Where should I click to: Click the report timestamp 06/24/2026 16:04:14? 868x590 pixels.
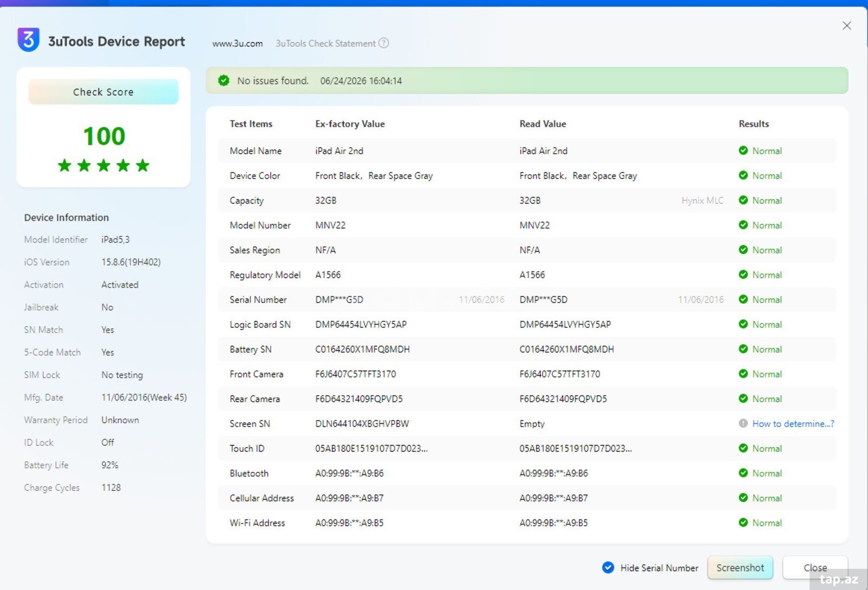coord(361,81)
